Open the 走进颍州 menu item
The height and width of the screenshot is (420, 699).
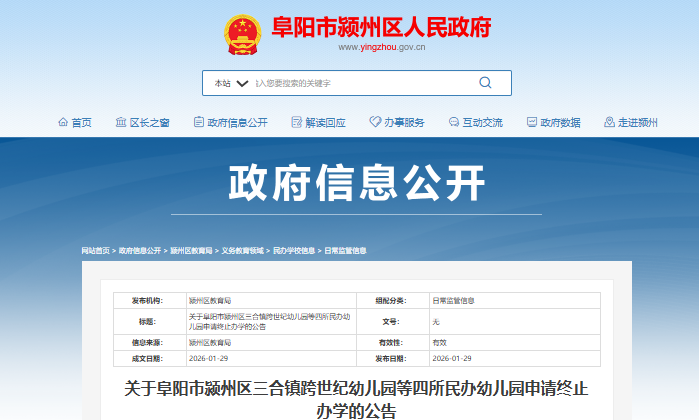(x=638, y=123)
